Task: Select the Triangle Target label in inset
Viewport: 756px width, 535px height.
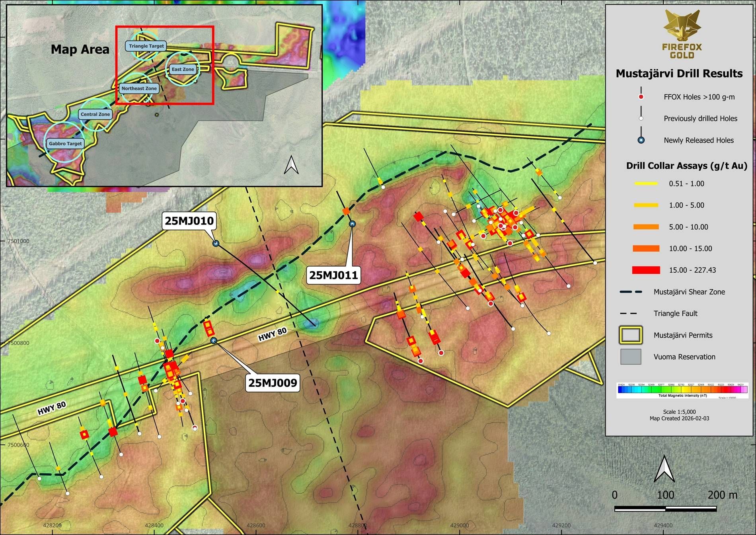Action: pyautogui.click(x=146, y=46)
